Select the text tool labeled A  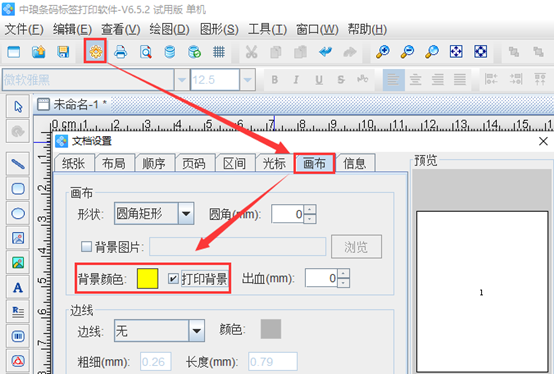click(x=18, y=287)
